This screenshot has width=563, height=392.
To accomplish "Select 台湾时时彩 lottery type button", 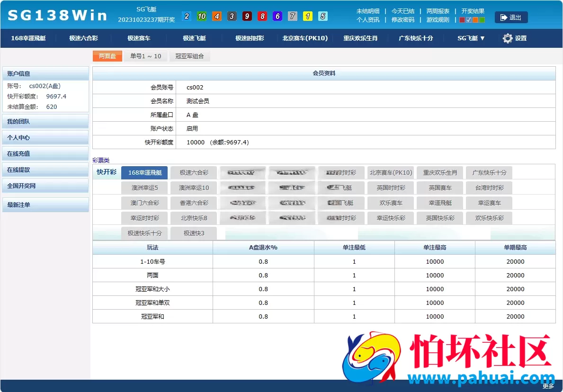I will tap(489, 188).
